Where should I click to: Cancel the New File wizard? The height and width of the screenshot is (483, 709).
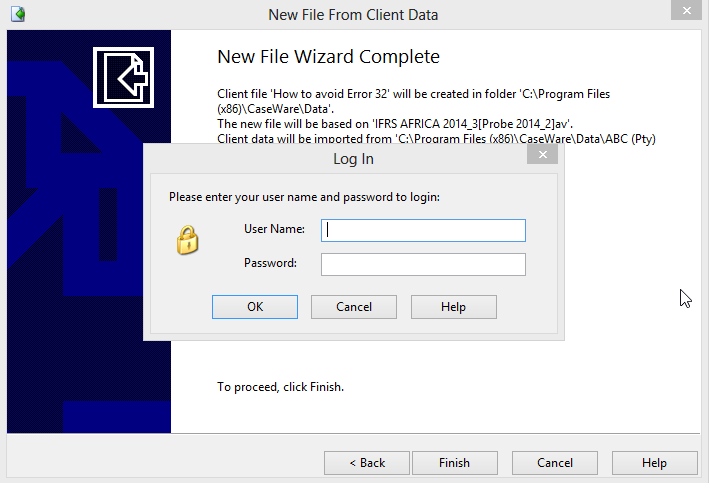coord(555,463)
